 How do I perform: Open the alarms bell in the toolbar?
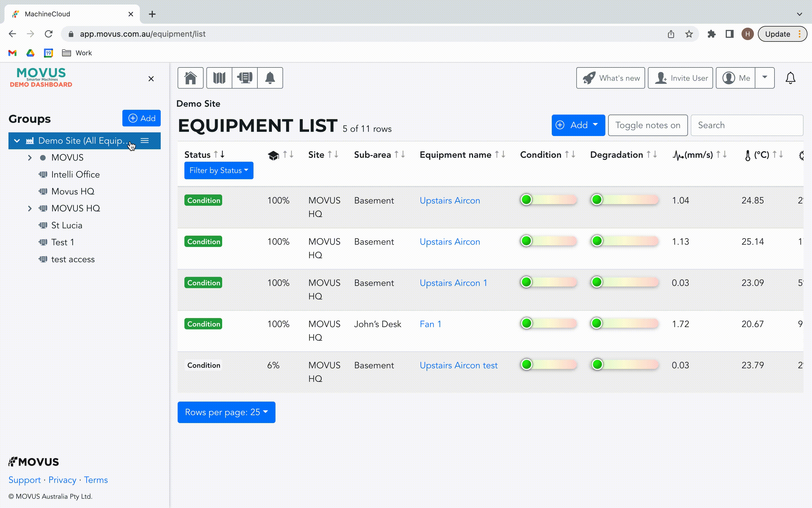tap(270, 78)
